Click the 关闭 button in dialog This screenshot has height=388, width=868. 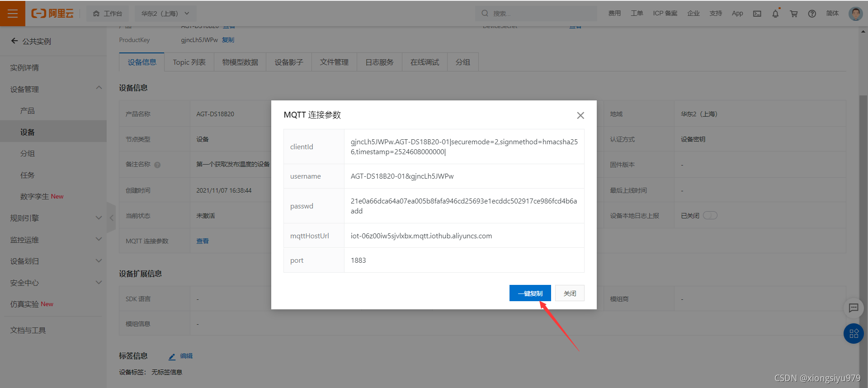(570, 293)
